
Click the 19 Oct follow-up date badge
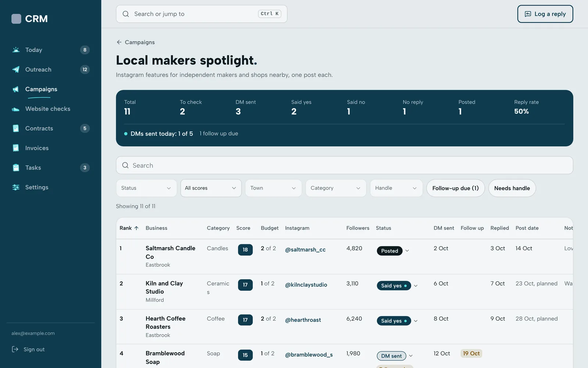point(471,353)
